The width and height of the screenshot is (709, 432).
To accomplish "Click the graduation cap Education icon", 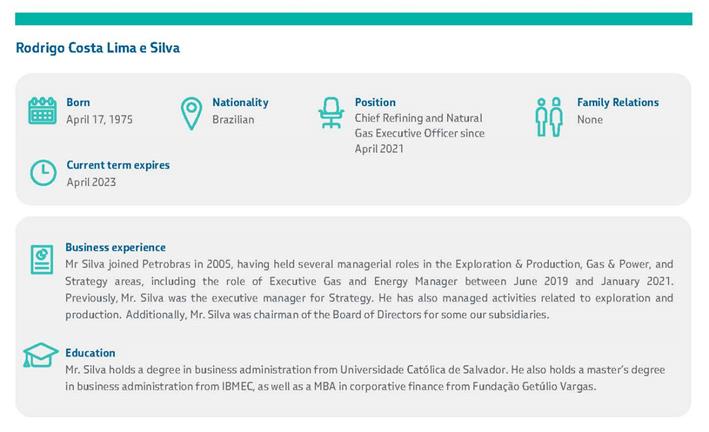I will pyautogui.click(x=41, y=356).
